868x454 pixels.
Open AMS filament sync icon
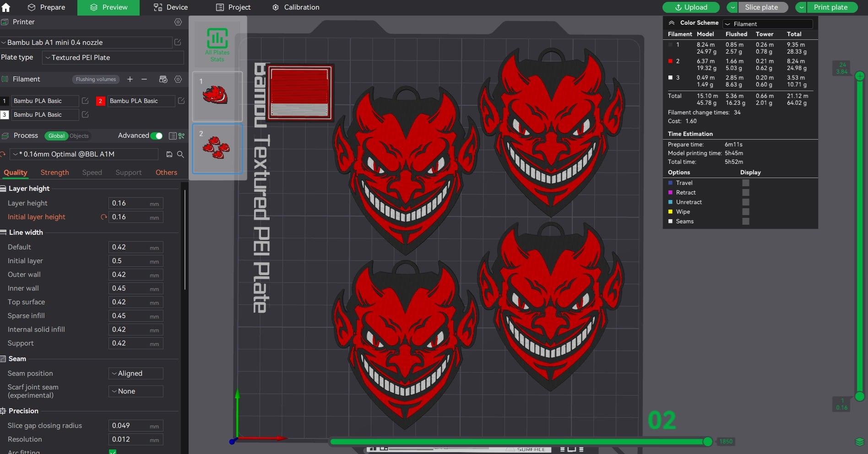163,79
